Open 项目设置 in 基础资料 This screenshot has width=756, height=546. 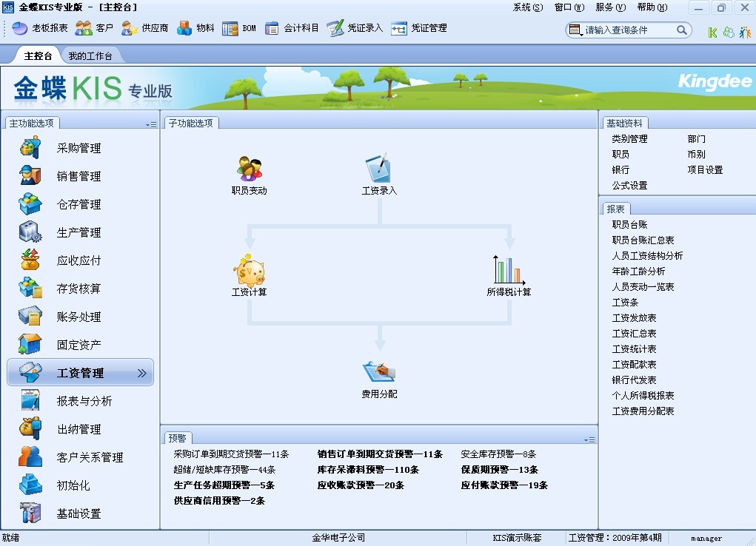705,169
